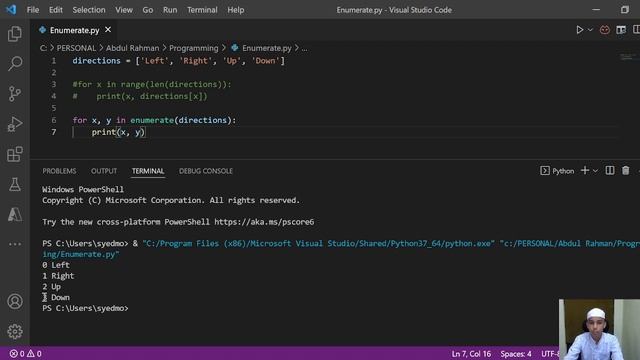Click the enumerate(directions) loop line
The width and height of the screenshot is (640, 360).
(x=154, y=120)
